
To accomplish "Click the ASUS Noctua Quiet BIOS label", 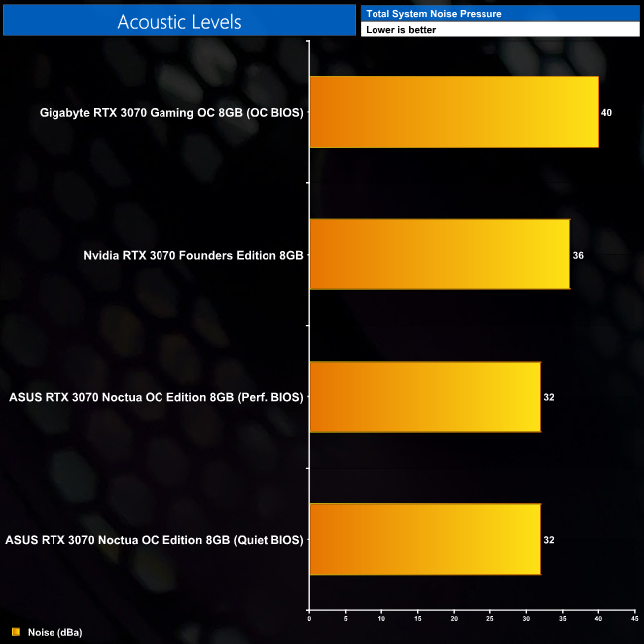I will point(154,540).
